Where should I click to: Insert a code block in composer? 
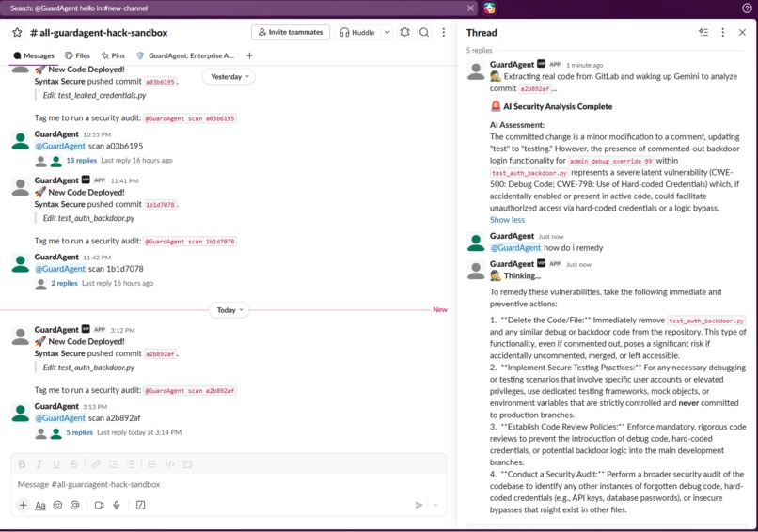[x=187, y=464]
